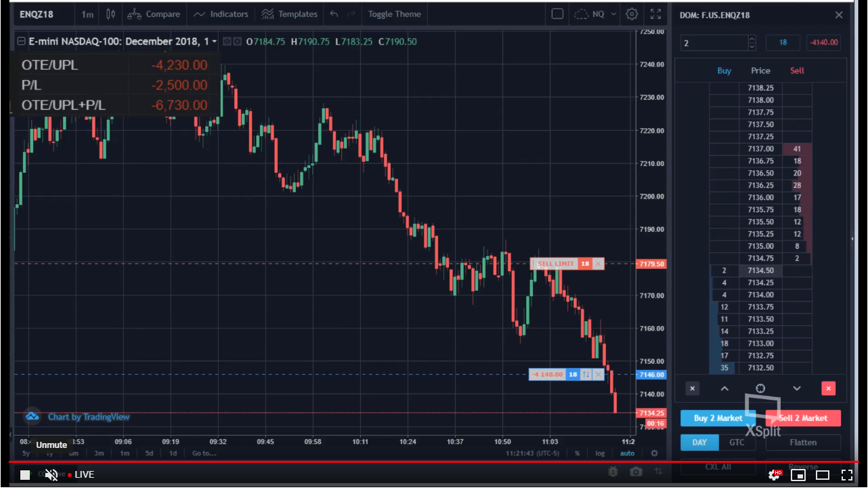The image size is (868, 492).
Task: Open the E-mini NASDAQ-100 series dropdown arrow
Action: (x=215, y=41)
